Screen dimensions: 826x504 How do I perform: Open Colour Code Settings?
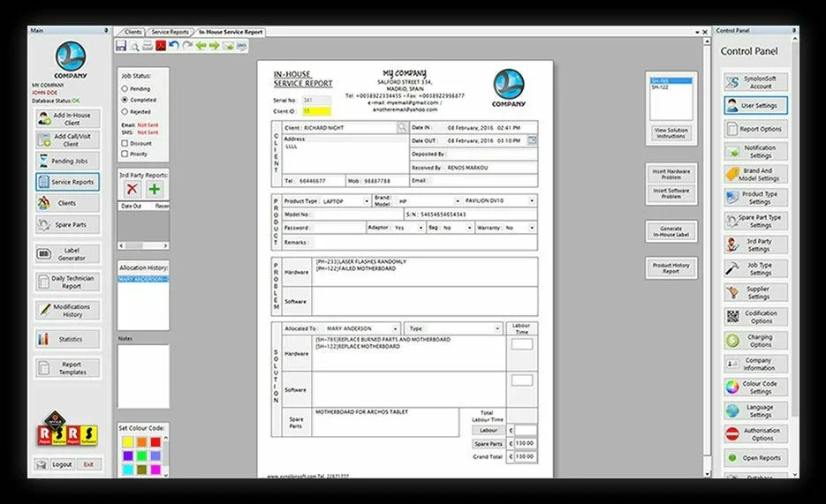756,387
